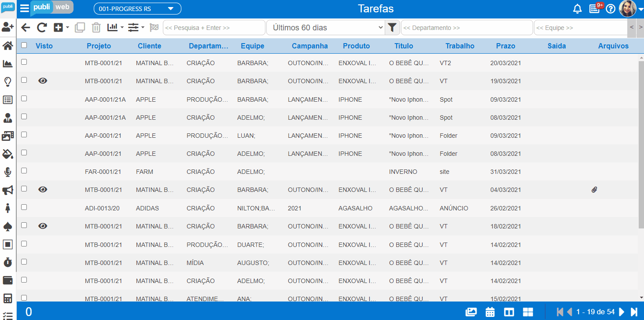The height and width of the screenshot is (320, 644).
Task: Jump to the first results page
Action: [x=559, y=312]
